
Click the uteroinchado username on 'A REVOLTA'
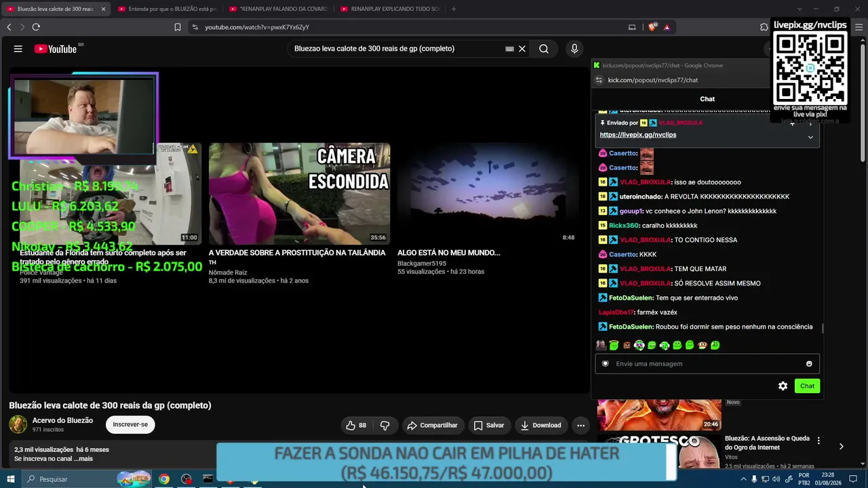641,197
